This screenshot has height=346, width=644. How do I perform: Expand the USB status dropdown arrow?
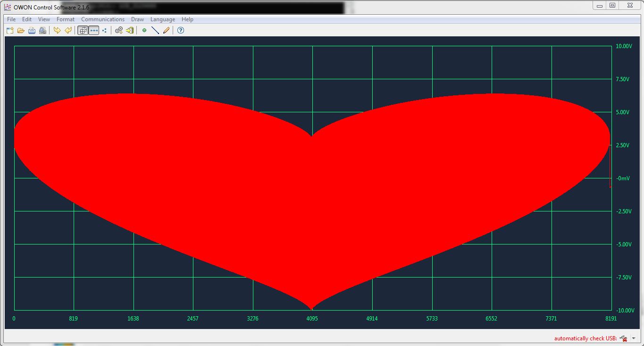click(x=634, y=338)
